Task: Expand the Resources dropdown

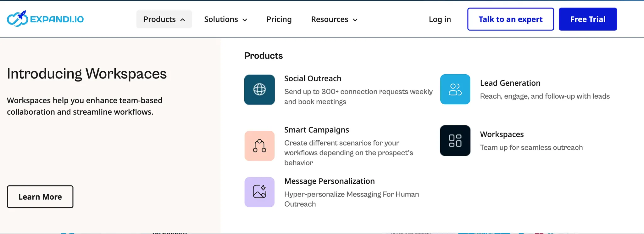Action: (x=334, y=19)
